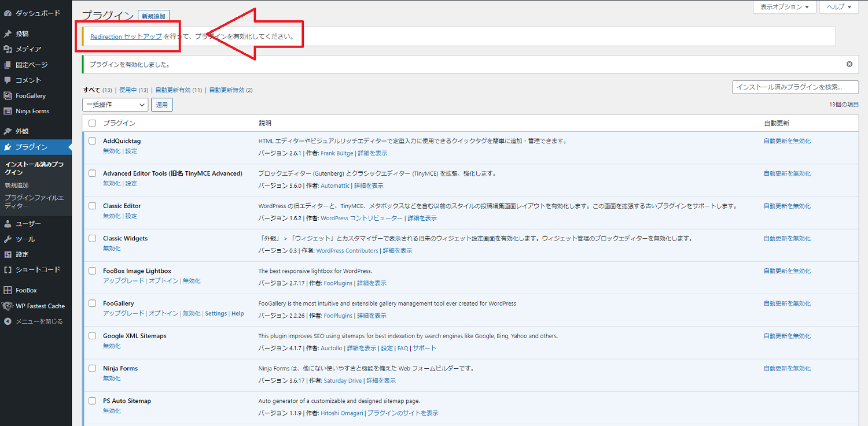This screenshot has width=868, height=426.
Task: Filter by 自動更新有効 (11)
Action: click(179, 90)
